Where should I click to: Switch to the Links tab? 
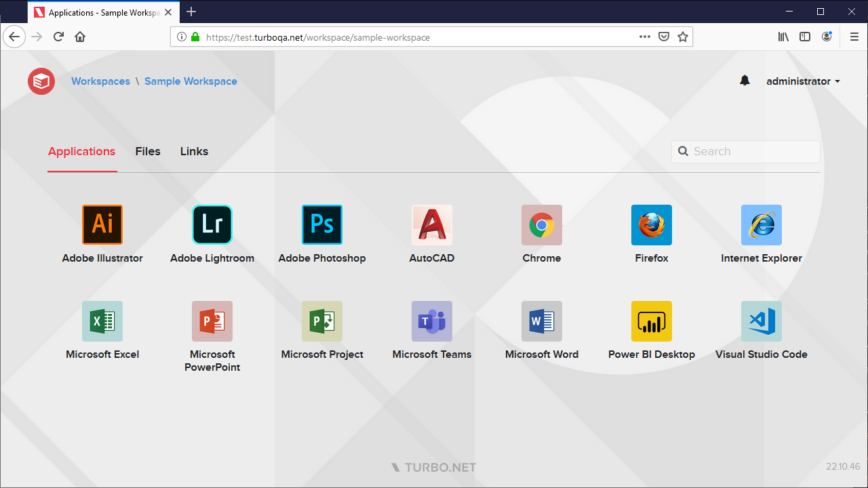point(194,152)
